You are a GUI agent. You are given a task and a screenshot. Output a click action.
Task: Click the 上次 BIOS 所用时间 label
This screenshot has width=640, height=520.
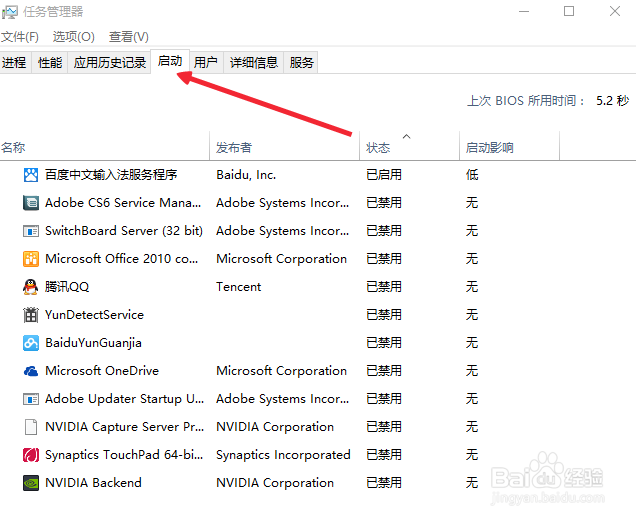pyautogui.click(x=526, y=100)
